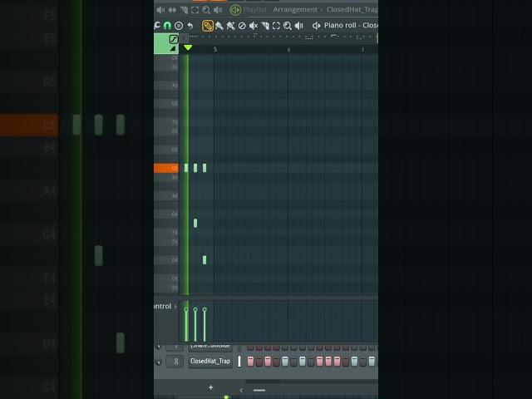Select the Paint brush tool in piano roll
532x399 pixels.
coord(219,26)
